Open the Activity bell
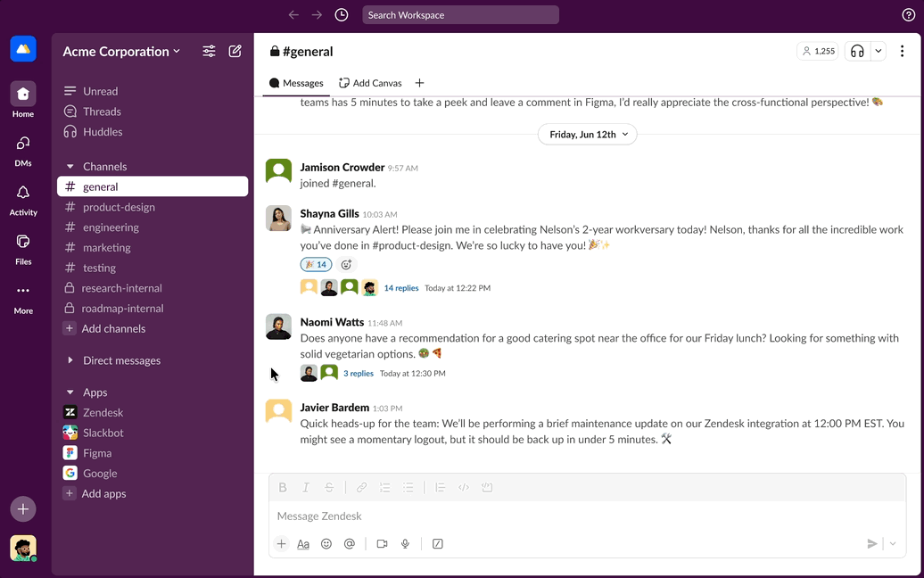This screenshot has width=924, height=578. pyautogui.click(x=23, y=201)
